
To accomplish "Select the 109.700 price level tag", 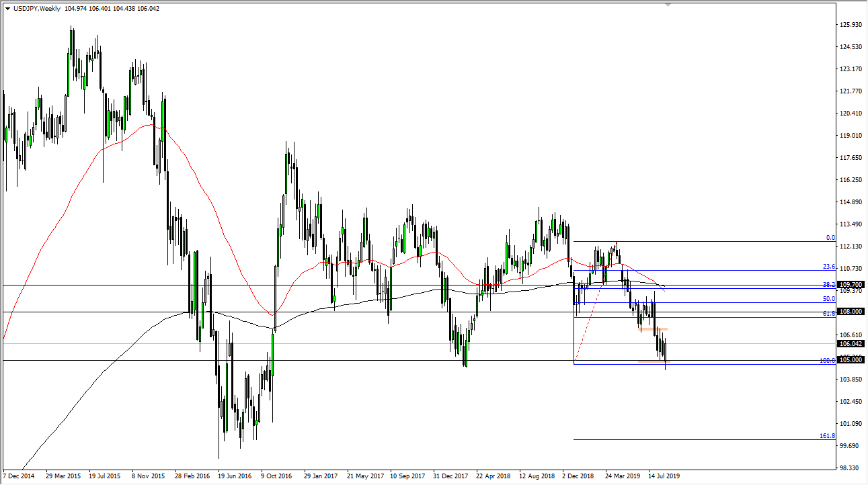I will pyautogui.click(x=851, y=284).
